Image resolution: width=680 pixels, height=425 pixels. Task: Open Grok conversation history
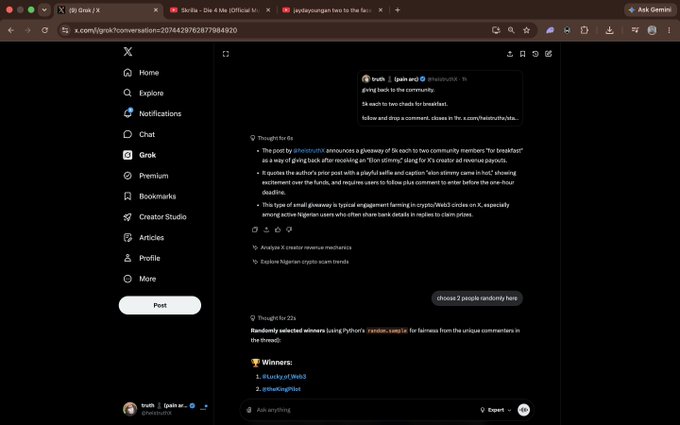pyautogui.click(x=536, y=54)
